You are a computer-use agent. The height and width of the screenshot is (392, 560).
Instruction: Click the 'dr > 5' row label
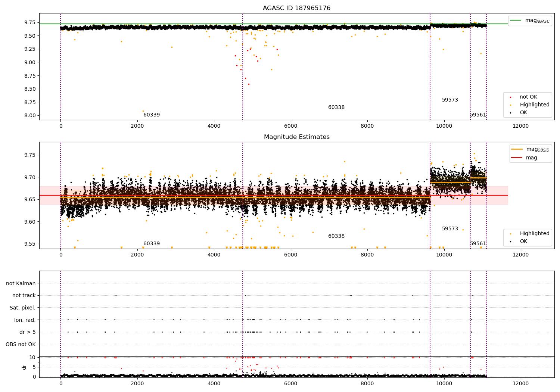pyautogui.click(x=28, y=332)
